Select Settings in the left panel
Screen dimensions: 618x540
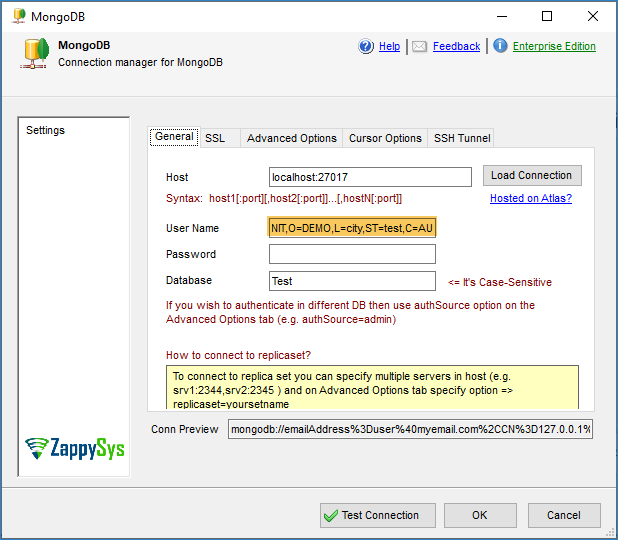click(45, 130)
